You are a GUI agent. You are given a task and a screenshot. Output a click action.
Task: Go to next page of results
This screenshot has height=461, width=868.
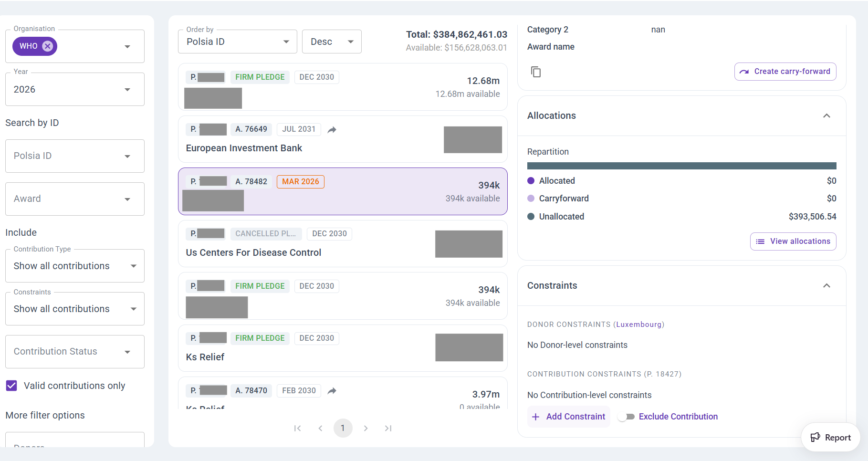click(x=366, y=429)
